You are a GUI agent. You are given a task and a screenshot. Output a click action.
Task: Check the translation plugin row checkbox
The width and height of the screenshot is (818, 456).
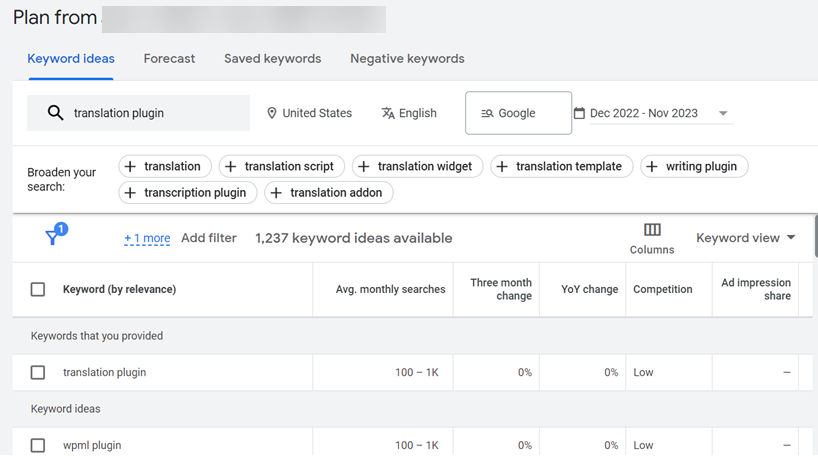pos(38,373)
